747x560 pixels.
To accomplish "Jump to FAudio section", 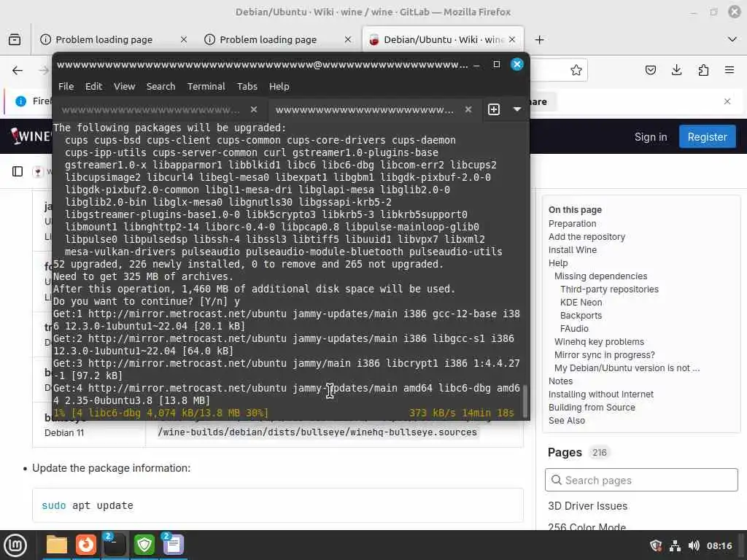I will pyautogui.click(x=574, y=329).
